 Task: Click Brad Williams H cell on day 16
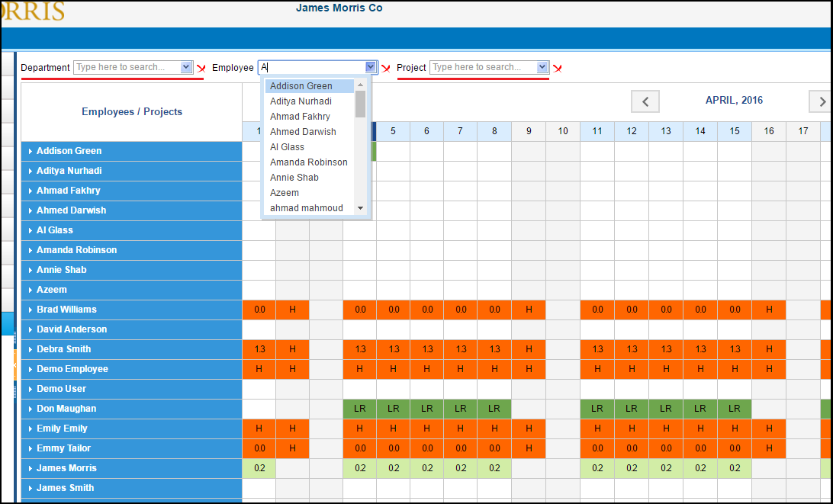769,310
